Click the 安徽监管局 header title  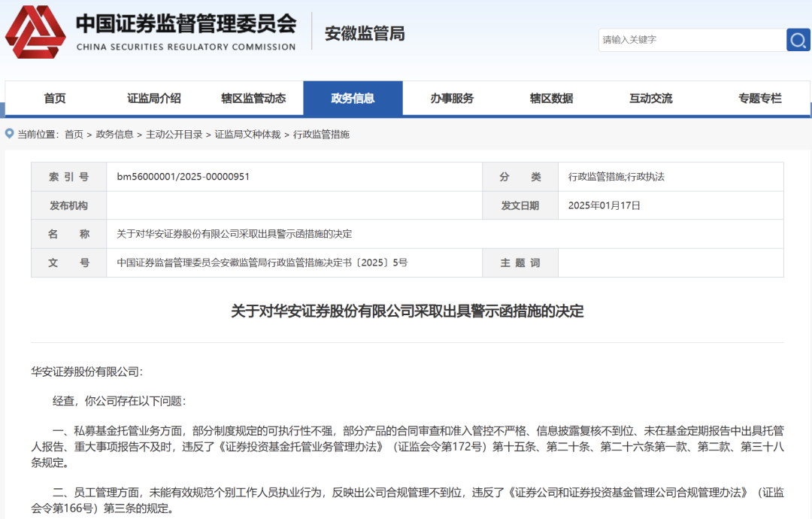click(365, 33)
